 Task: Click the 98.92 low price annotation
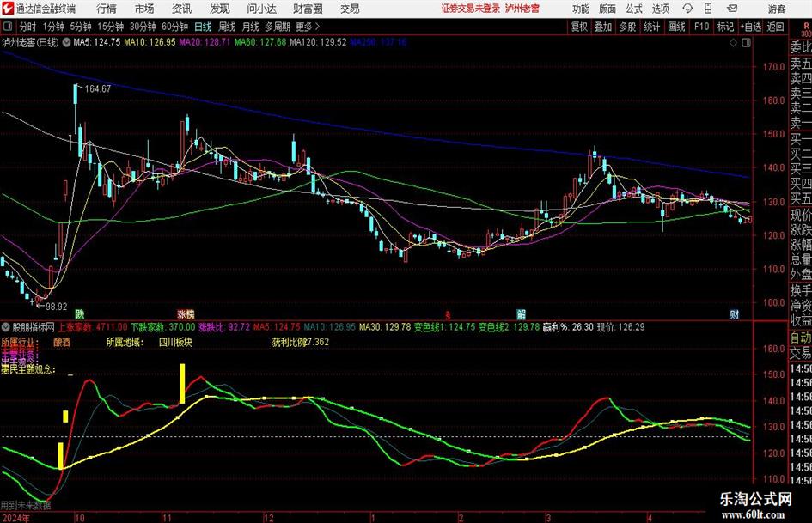click(57, 307)
